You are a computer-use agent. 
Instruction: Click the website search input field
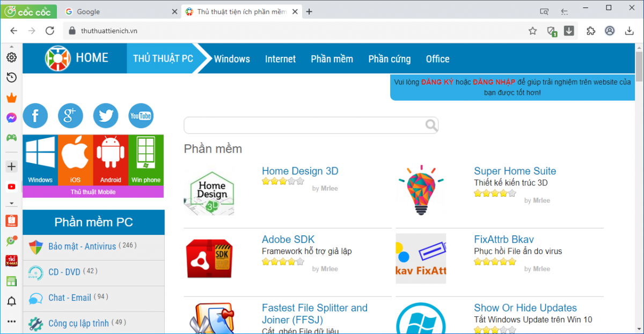(x=304, y=125)
